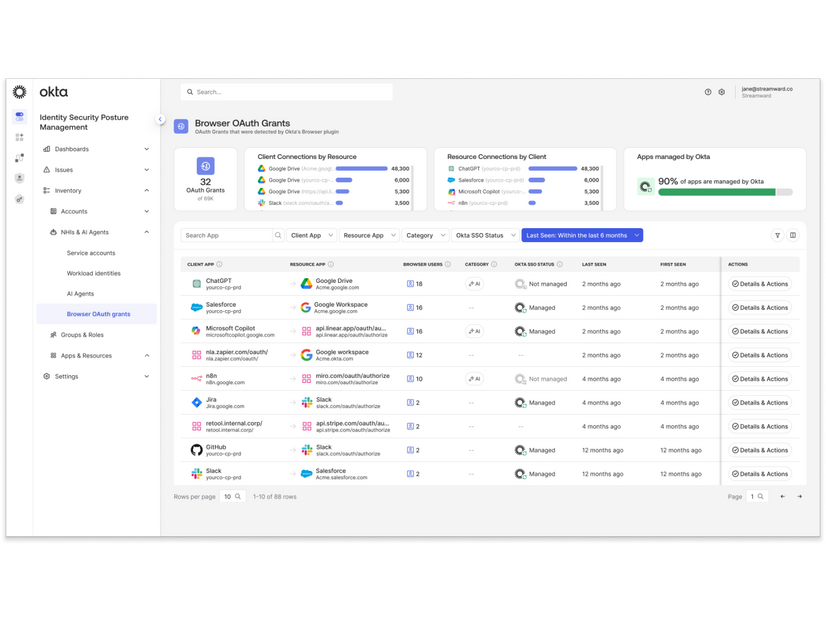Image resolution: width=826 pixels, height=620 pixels.
Task: Open AI Agents sidebar item
Action: 80,294
